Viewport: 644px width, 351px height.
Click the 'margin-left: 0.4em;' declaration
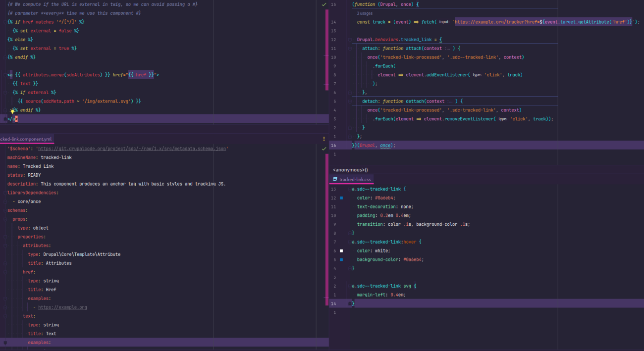[x=381, y=295]
